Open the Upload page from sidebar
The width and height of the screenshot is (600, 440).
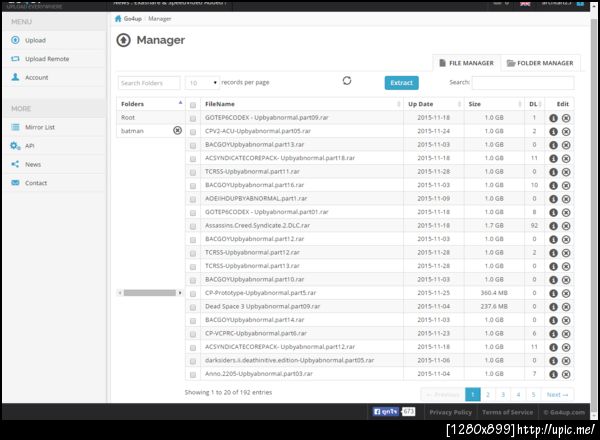click(35, 40)
